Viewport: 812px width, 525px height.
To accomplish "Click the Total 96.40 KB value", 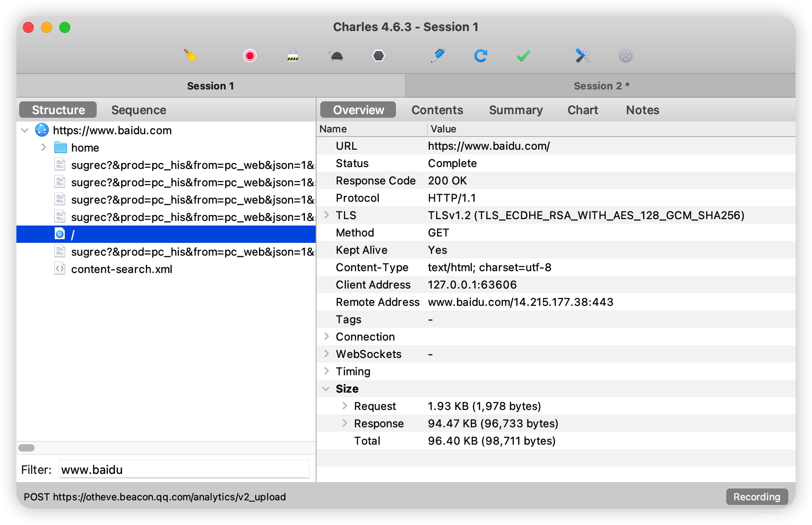I will click(492, 441).
